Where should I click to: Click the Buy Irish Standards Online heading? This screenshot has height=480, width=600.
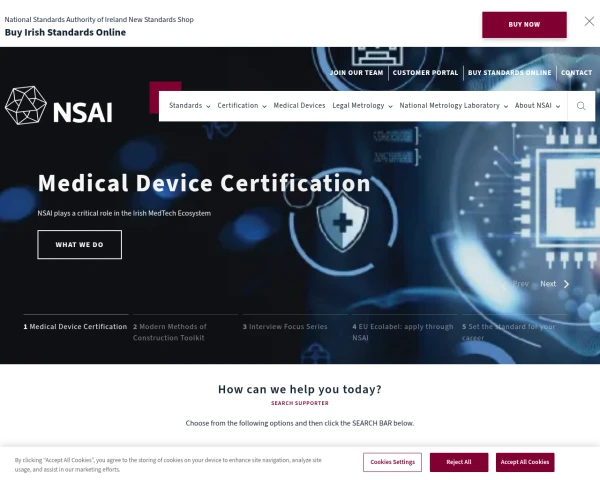tap(65, 33)
